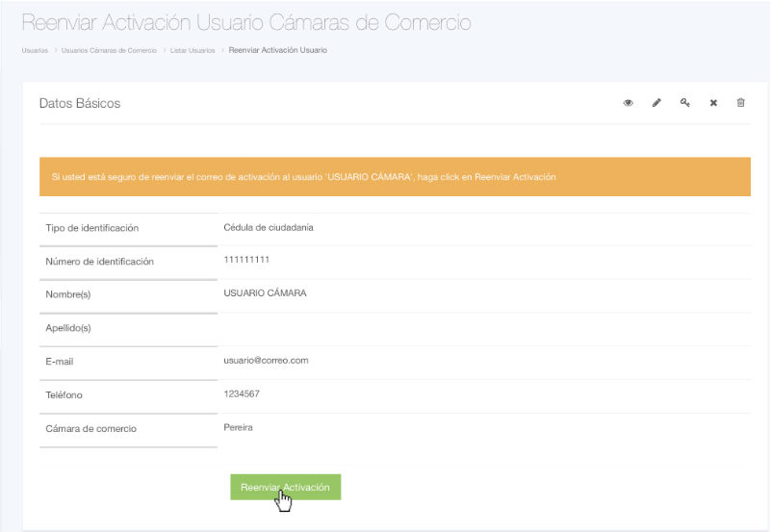Click the Pereira chamber of commerce value
The width and height of the screenshot is (770, 532).
tap(238, 427)
